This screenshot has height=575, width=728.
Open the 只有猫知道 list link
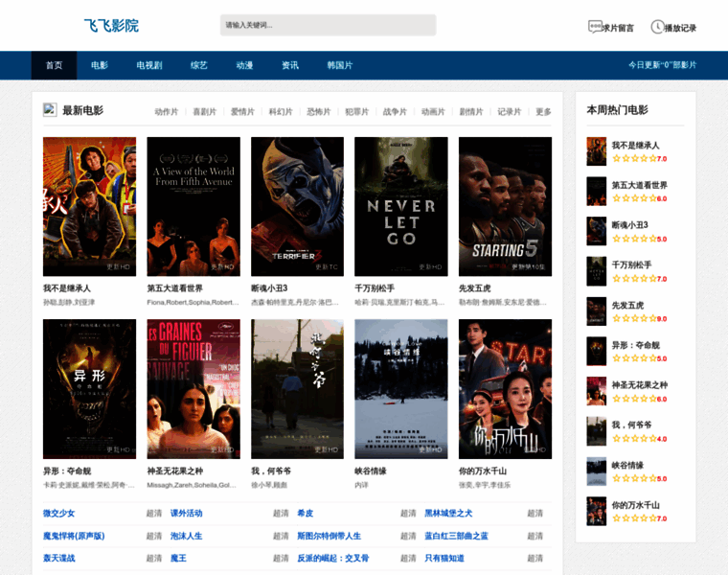pos(444,559)
